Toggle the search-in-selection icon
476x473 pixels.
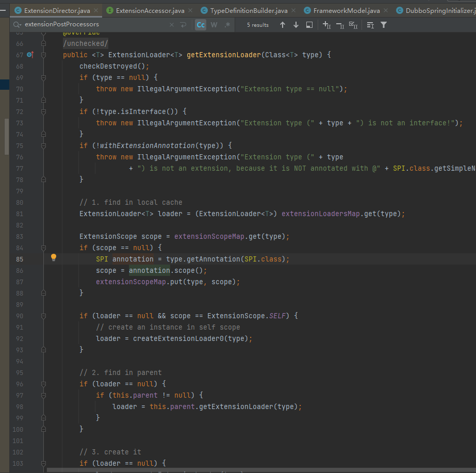coord(370,25)
